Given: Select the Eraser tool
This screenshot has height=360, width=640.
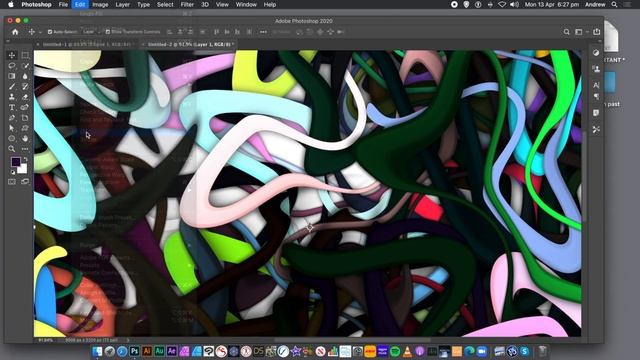Looking at the screenshot, I should point(25,97).
